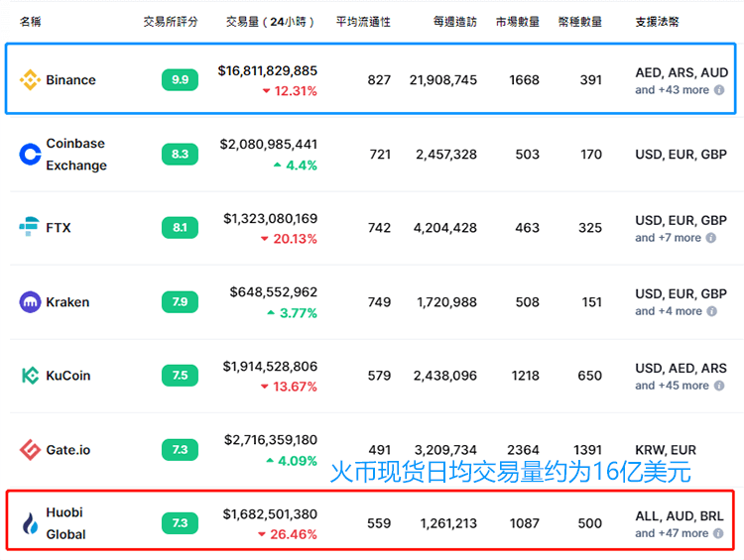
Task: Click the Binance logo icon
Action: pos(30,79)
